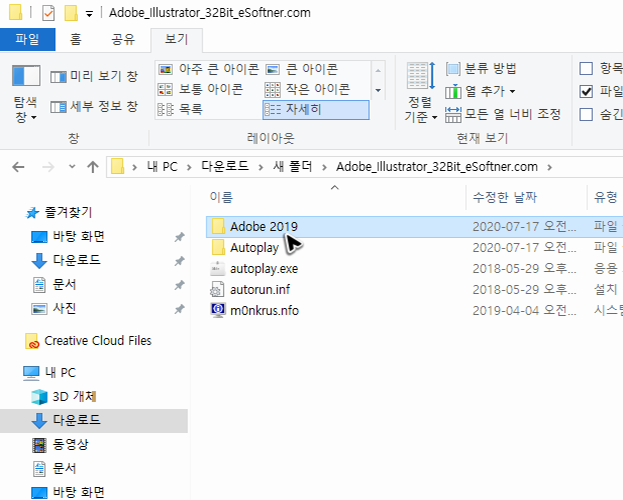Open Add columns (열 추가) dropdown
This screenshot has width=623, height=500.
(x=480, y=91)
